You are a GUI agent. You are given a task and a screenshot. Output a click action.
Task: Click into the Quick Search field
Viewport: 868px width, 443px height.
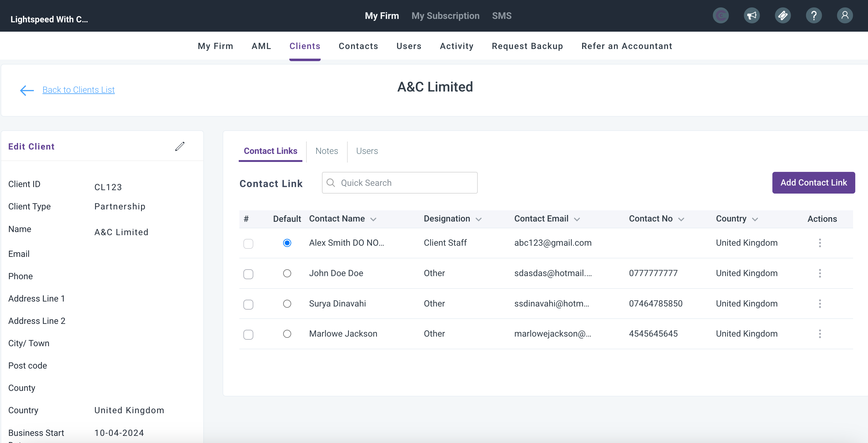[x=404, y=183]
